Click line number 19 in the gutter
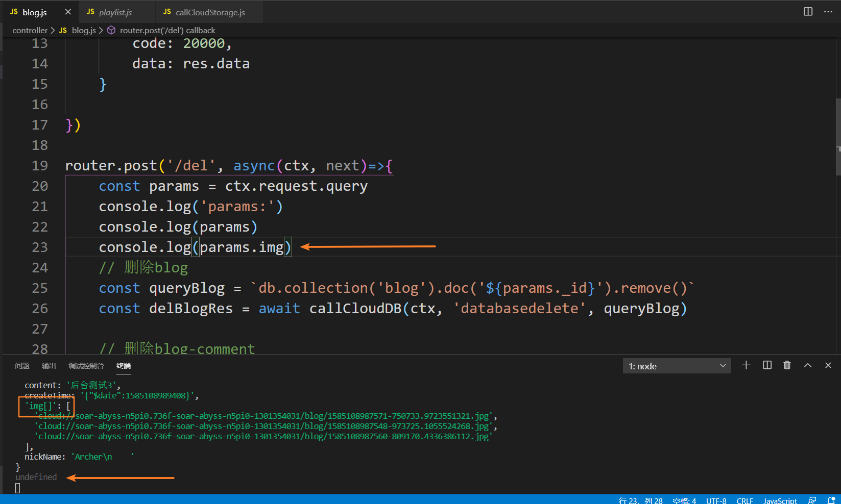The image size is (841, 504). click(39, 166)
